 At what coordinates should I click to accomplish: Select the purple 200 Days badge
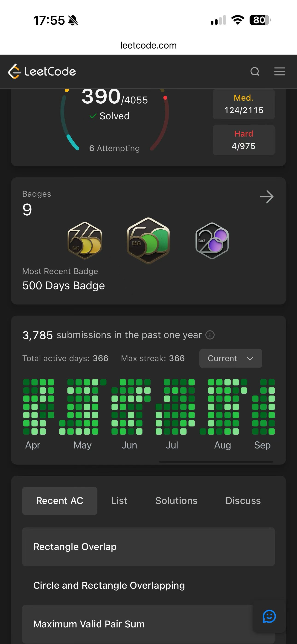(x=212, y=240)
